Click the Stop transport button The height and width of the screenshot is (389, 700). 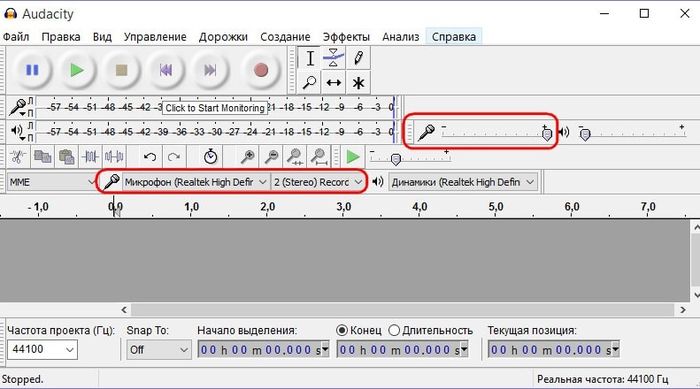click(x=121, y=70)
